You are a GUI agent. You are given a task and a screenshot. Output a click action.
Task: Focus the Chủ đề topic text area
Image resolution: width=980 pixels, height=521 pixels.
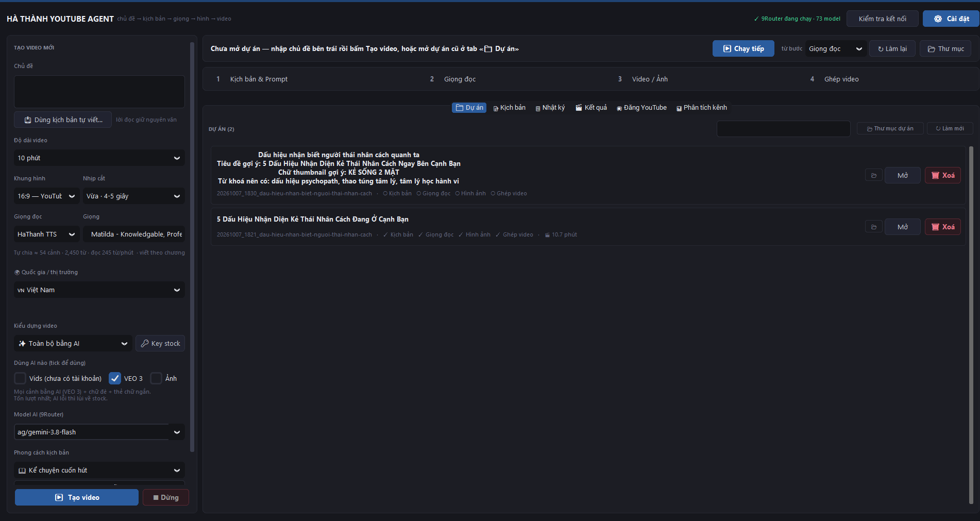pyautogui.click(x=99, y=92)
